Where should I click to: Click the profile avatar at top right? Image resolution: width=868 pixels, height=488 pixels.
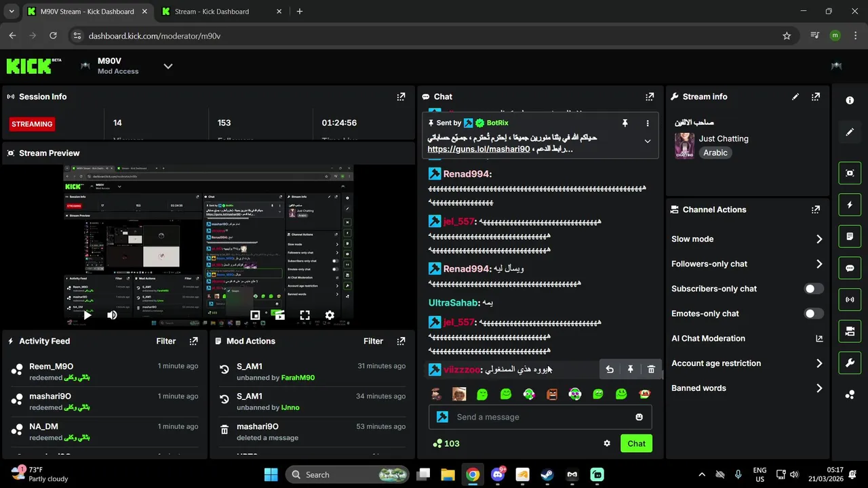tap(836, 66)
